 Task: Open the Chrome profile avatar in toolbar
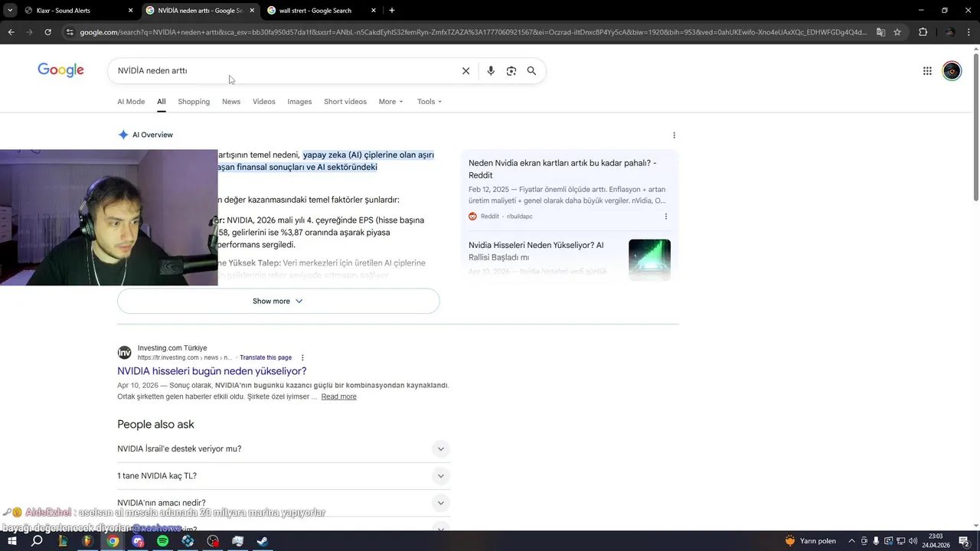(x=949, y=32)
